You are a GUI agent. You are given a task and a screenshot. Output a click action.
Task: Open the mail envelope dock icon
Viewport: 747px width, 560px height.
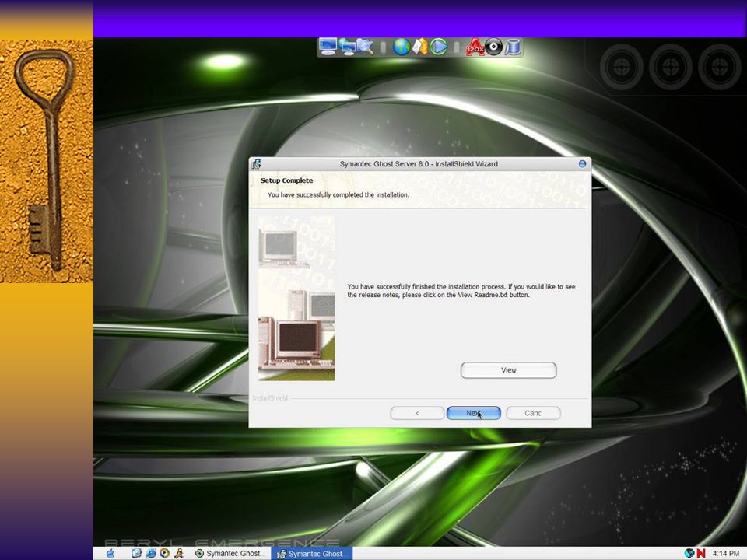coord(419,47)
